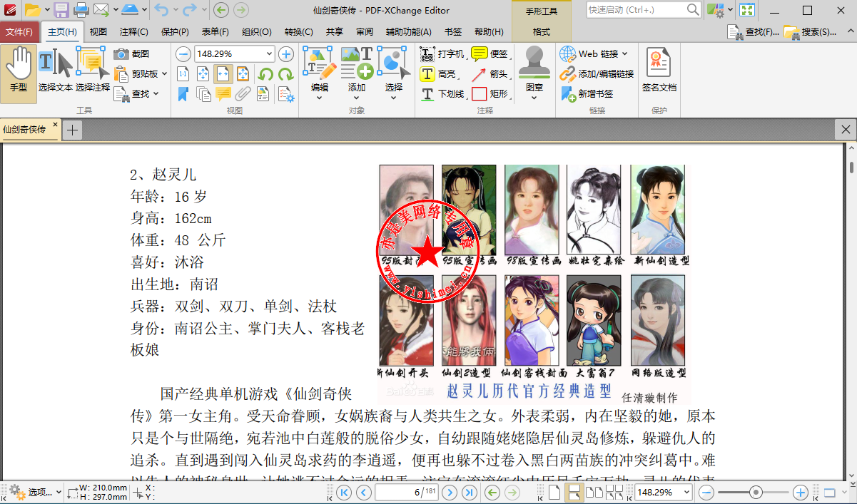Toggle full screen mode in the title bar
Image resolution: width=857 pixels, height=504 pixels.
747,10
